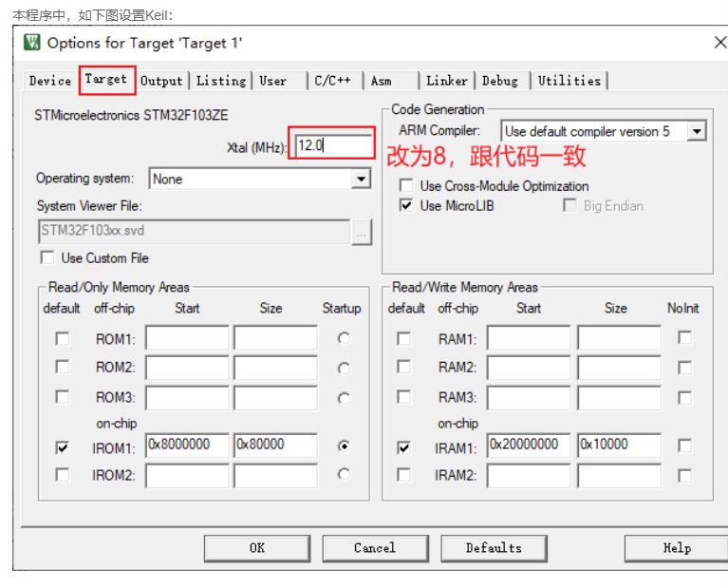The height and width of the screenshot is (588, 728).
Task: Select the Target tab
Action: (106, 80)
